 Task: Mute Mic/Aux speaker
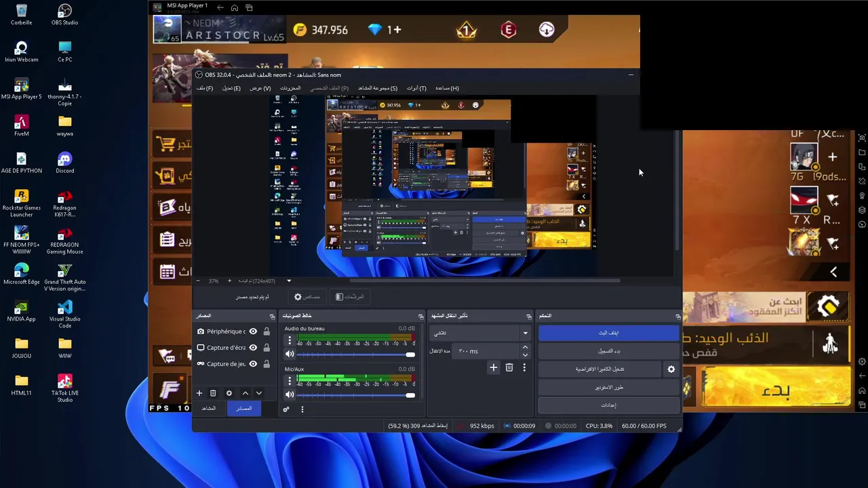[290, 394]
